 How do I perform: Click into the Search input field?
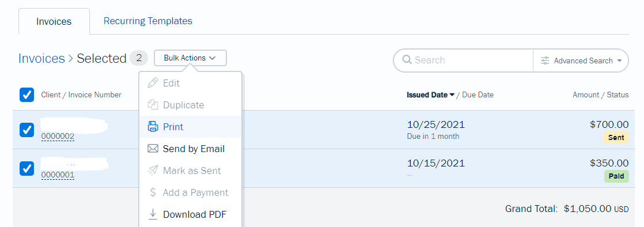pos(472,60)
